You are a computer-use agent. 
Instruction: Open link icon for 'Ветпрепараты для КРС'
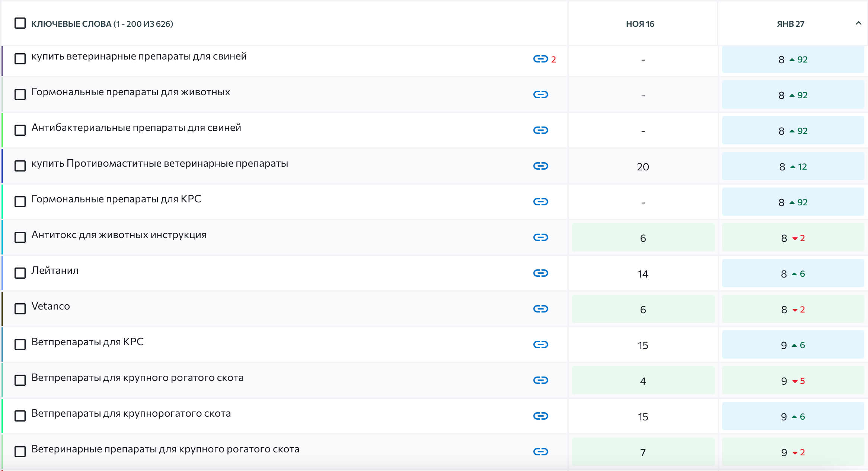tap(540, 345)
